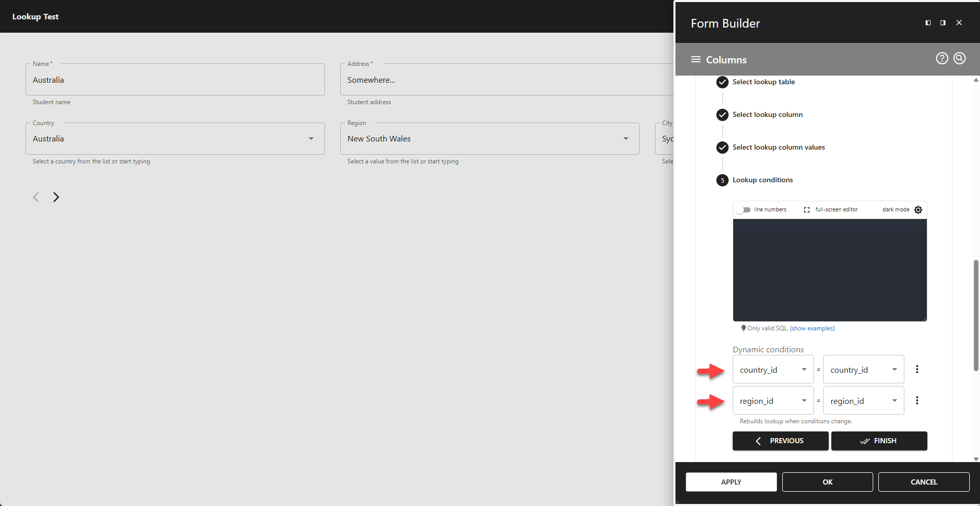Click CANCEL at the bottom of Form Builder

pos(923,481)
